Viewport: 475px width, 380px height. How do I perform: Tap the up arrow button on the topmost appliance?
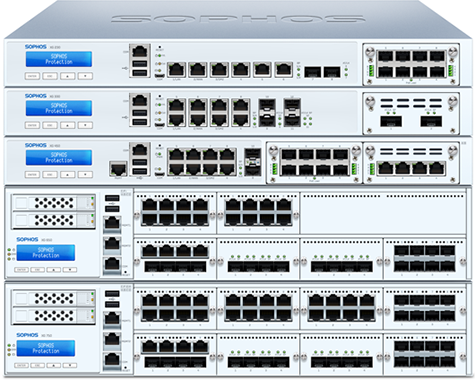click(x=68, y=76)
